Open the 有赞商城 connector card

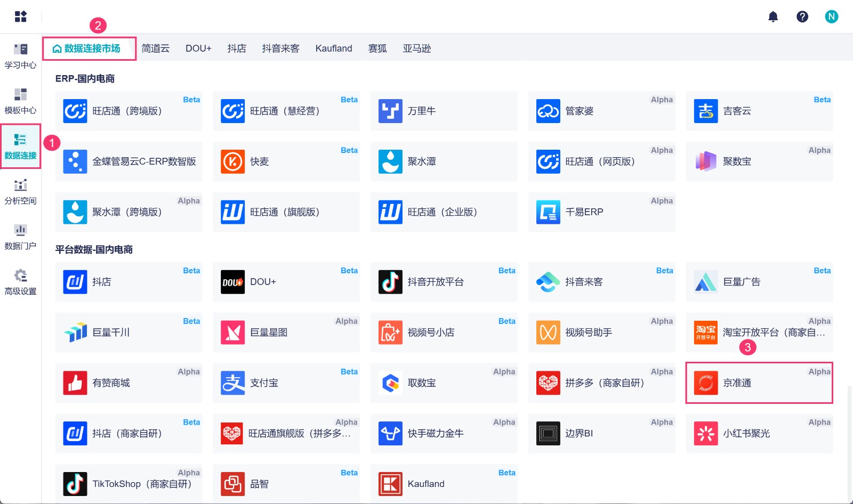click(x=128, y=383)
